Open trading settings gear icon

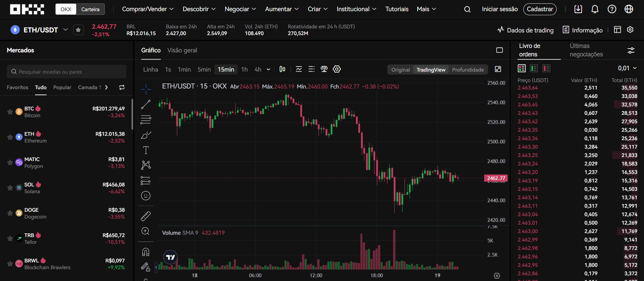click(630, 30)
